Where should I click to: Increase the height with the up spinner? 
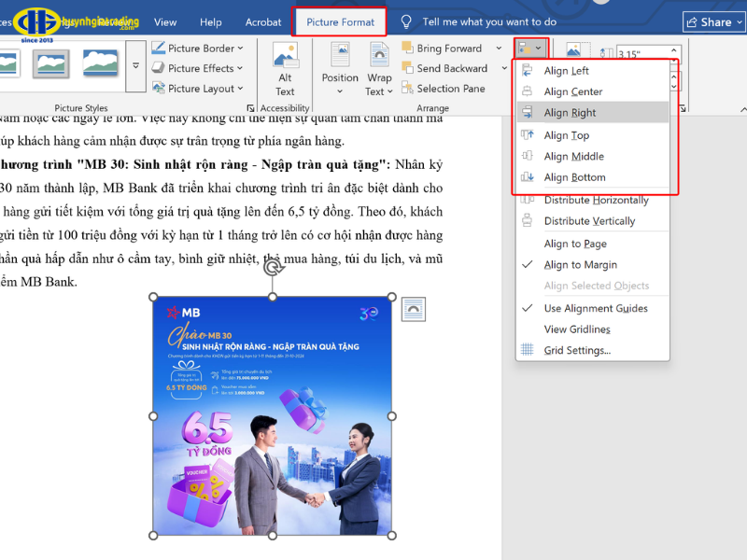click(673, 50)
